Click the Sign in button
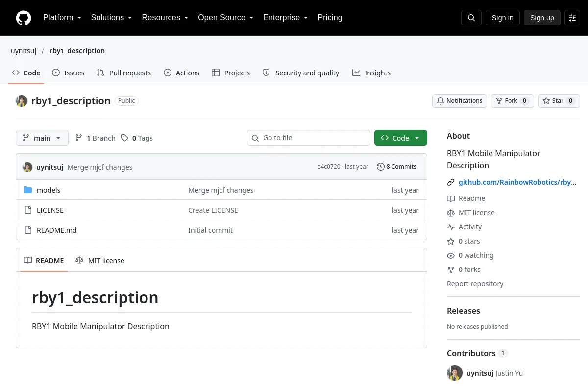 [502, 18]
